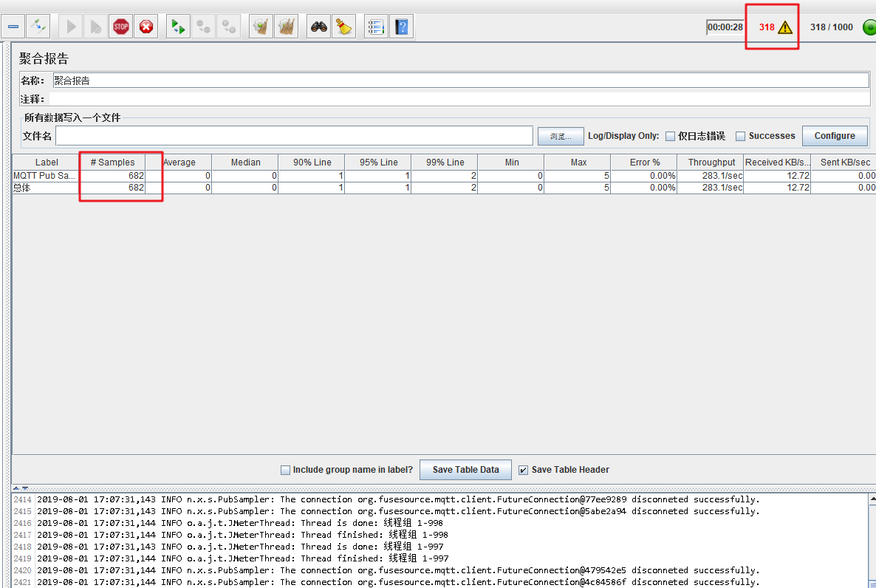
Task: Click log line 2419 Thread finished 1-997
Action: click(x=242, y=558)
